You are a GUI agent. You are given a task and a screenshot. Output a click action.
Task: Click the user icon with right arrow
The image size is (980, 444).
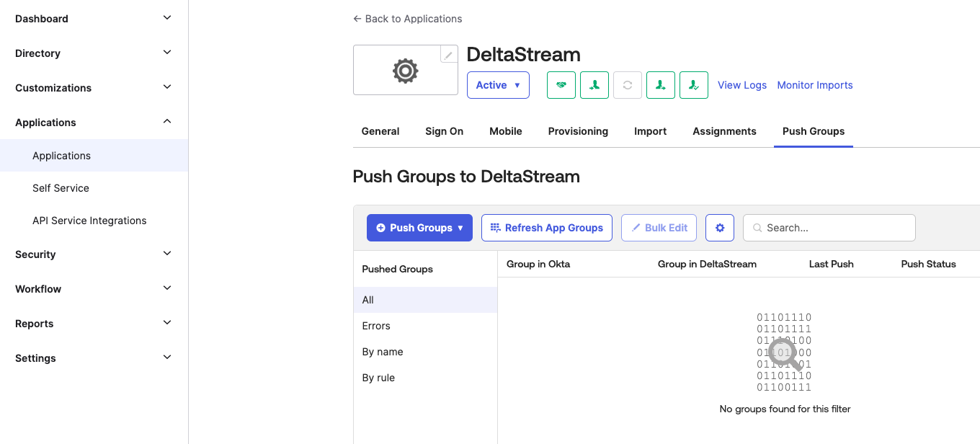point(661,85)
